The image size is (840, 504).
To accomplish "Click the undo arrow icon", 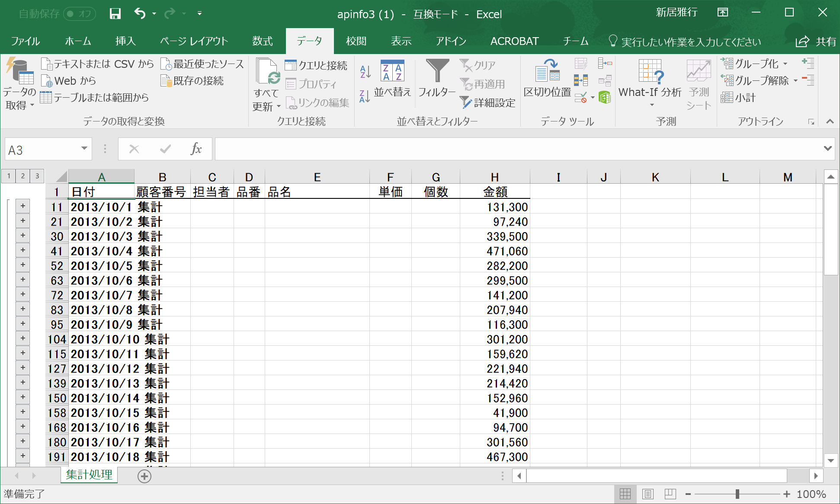I will 139,14.
